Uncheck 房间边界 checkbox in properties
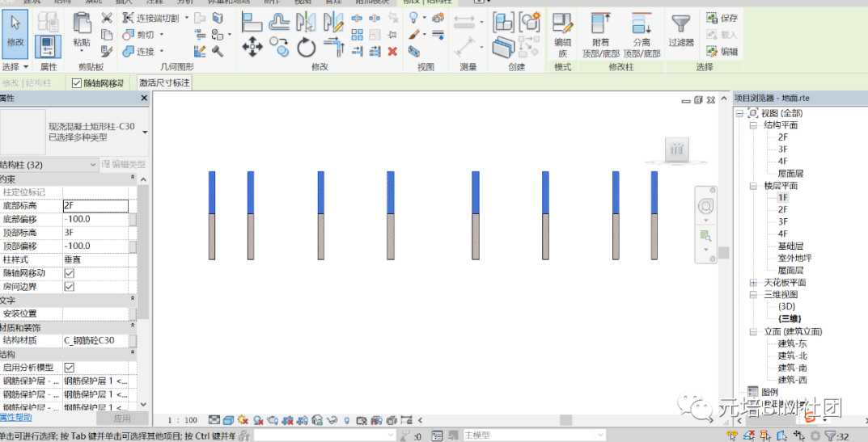Viewport: 868px width, 442px height. click(70, 287)
